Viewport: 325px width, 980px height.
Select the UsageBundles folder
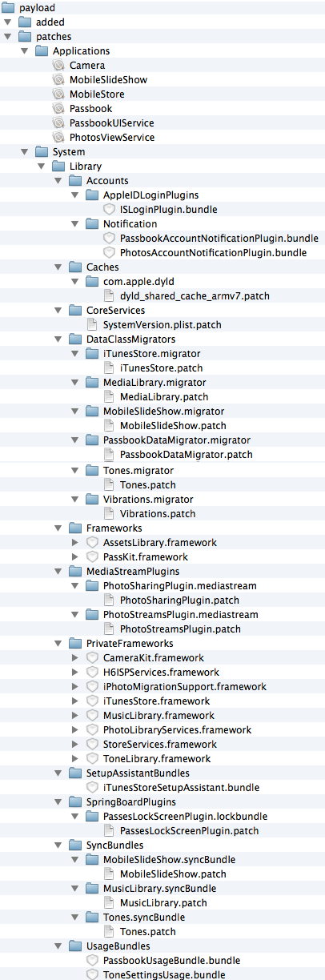110,946
